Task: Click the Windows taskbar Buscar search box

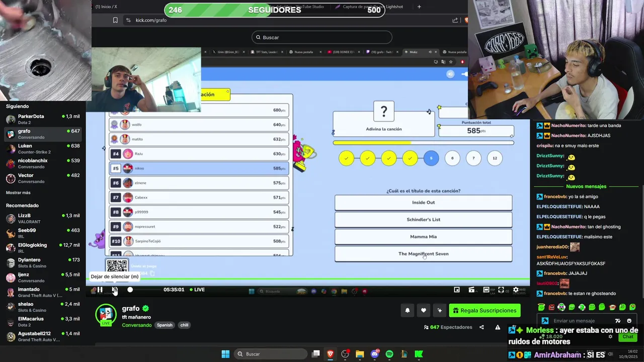Action: pos(272,354)
